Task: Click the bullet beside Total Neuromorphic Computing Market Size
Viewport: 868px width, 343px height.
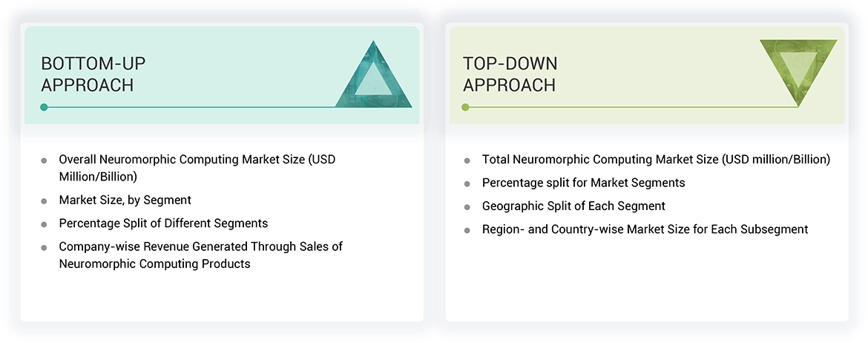Action: [x=467, y=160]
